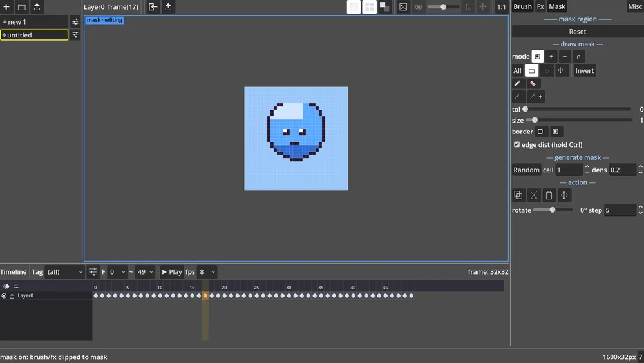Select the subtract (−) mask mode
The image size is (644, 363).
[565, 56]
